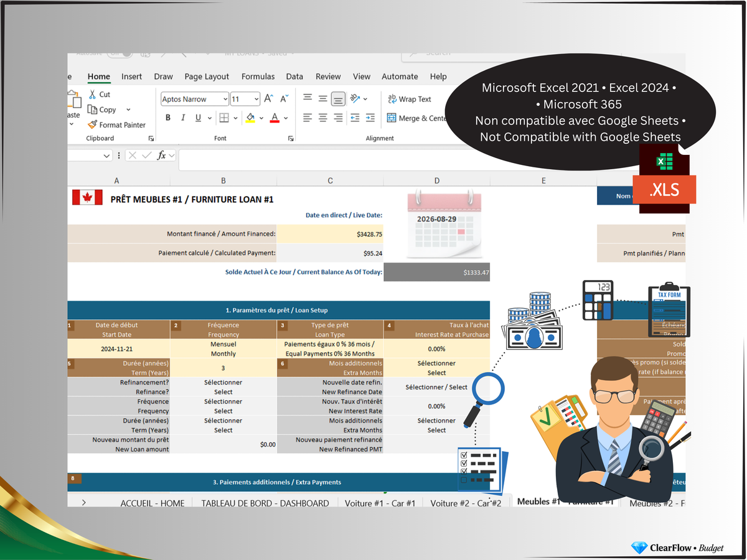Expand the Borders options arrow

tap(234, 118)
